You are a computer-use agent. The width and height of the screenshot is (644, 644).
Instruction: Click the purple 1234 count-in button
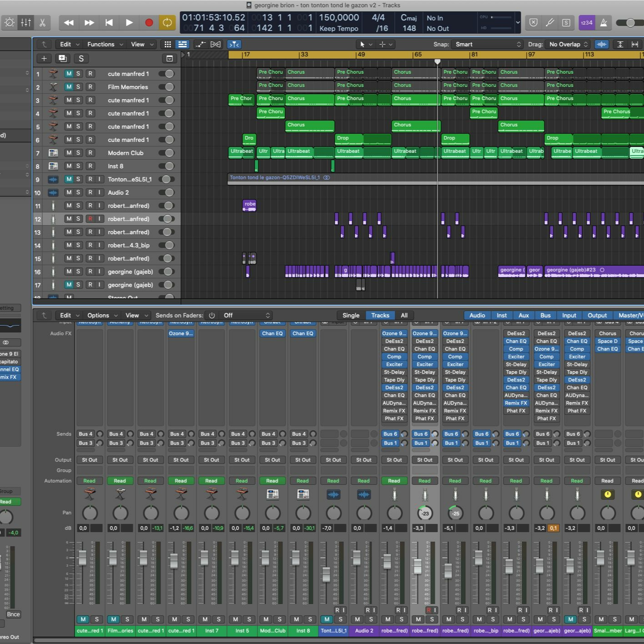587,23
